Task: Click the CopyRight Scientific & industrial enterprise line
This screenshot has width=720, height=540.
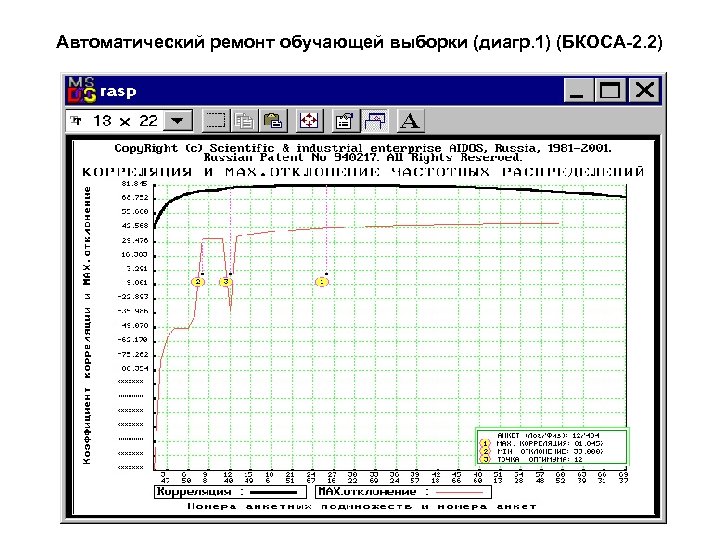Action: 363,148
